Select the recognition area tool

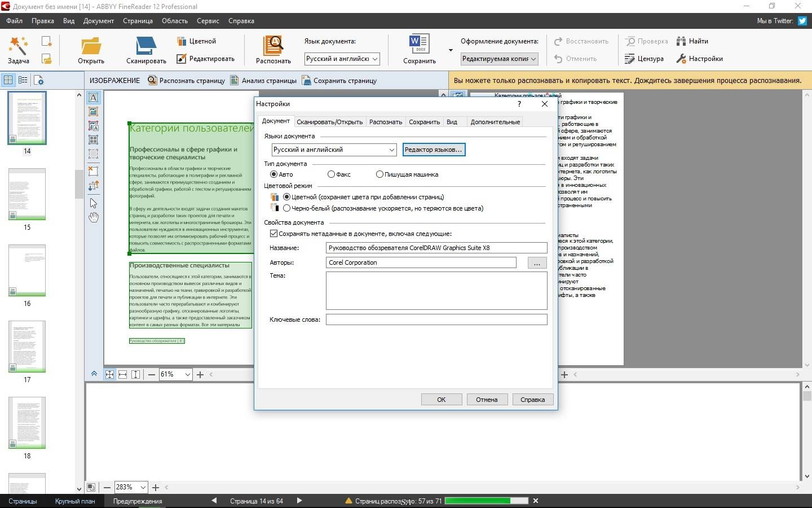(94, 154)
